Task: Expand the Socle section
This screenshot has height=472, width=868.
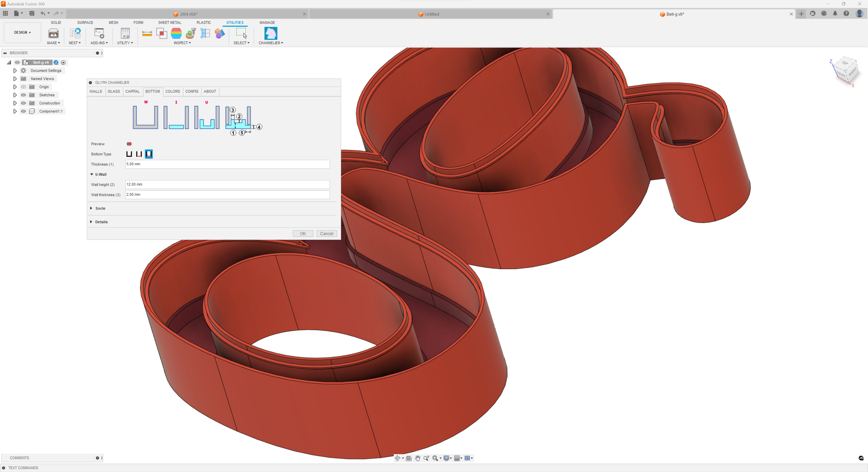Action: [x=91, y=208]
